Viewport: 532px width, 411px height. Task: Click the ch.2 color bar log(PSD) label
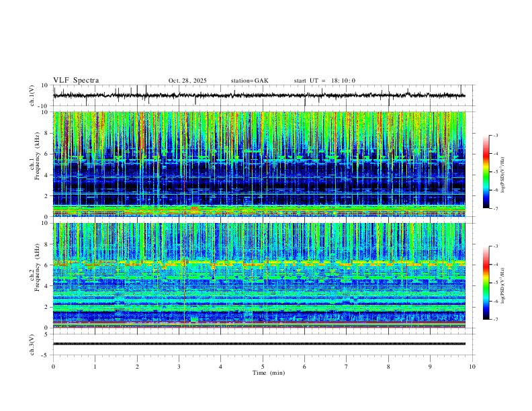tap(502, 285)
